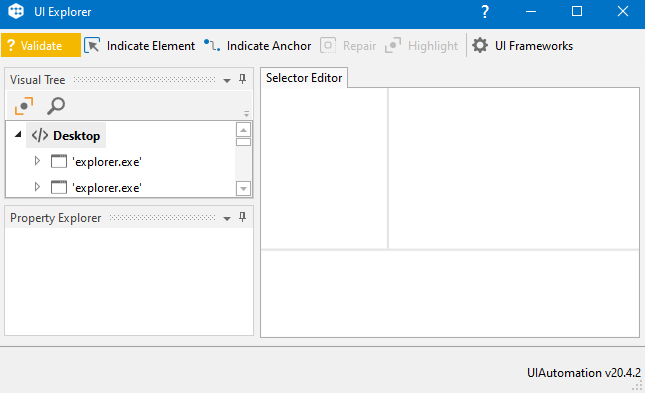Toggle the Property Explorer panel pin
Viewport: 645px width, 393px height.
[x=243, y=217]
